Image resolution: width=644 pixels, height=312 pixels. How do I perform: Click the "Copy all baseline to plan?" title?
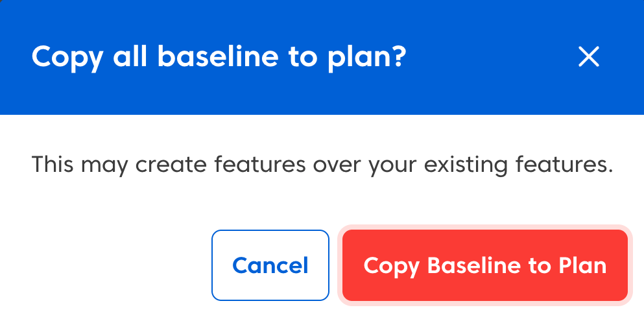219,57
